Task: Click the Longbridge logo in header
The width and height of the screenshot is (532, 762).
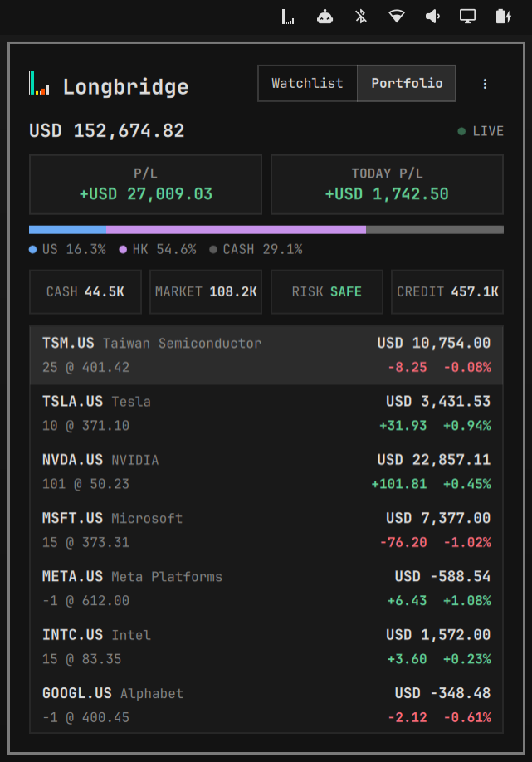Action: pyautogui.click(x=41, y=84)
